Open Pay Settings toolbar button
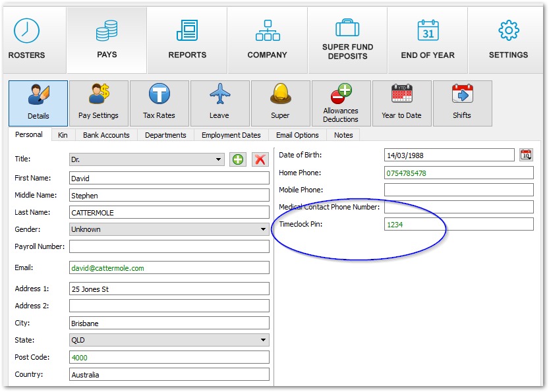This screenshot has width=549, height=392. point(99,103)
